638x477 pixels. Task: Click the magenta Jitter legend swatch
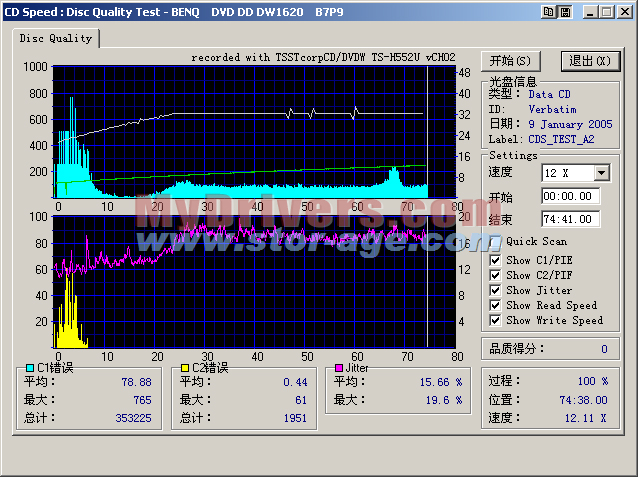[x=338, y=368]
